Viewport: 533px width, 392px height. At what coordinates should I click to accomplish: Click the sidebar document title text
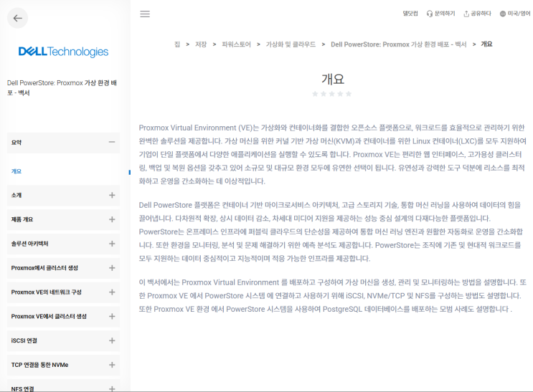tap(62, 87)
